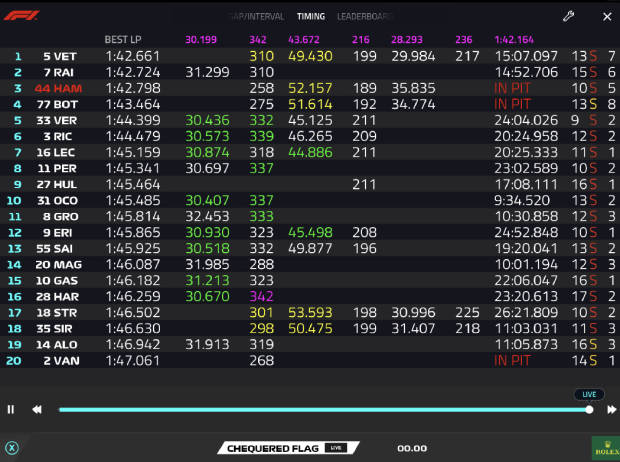Select the 27 HUL driver row
Screen dimensions: 620x462
(310, 184)
